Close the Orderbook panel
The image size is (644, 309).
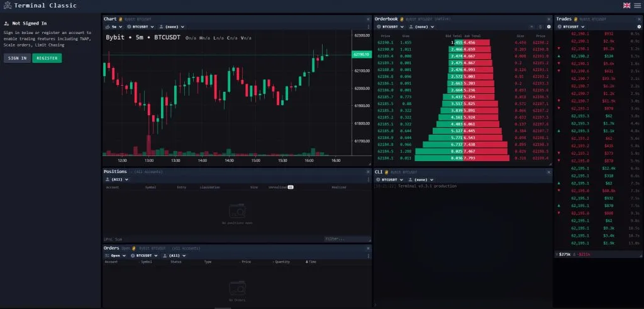pyautogui.click(x=548, y=19)
